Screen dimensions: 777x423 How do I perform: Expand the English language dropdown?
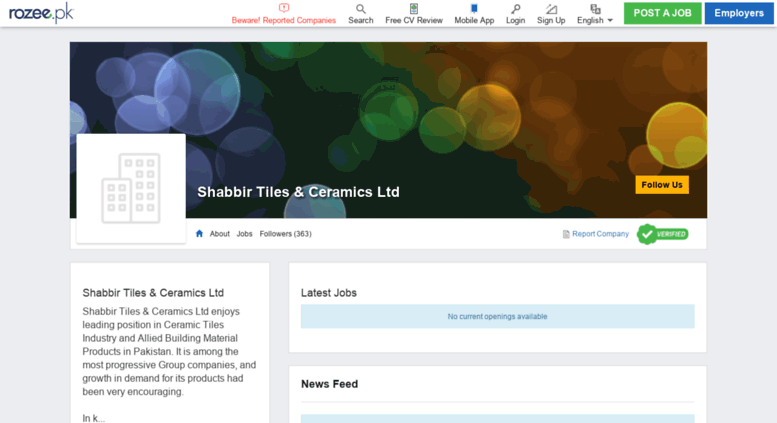(595, 20)
